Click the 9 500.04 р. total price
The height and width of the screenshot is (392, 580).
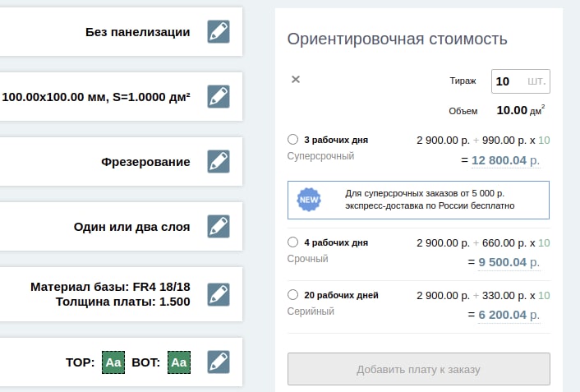coord(509,262)
